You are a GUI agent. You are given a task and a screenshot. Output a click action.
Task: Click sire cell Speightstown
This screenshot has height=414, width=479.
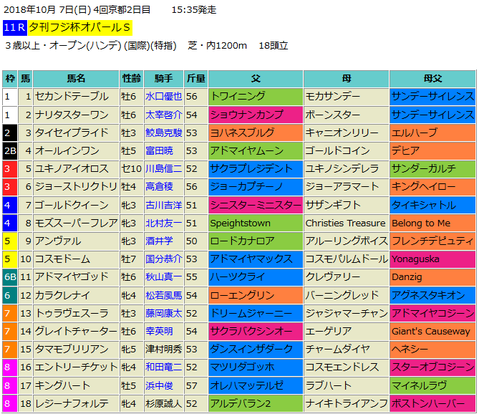(x=256, y=223)
